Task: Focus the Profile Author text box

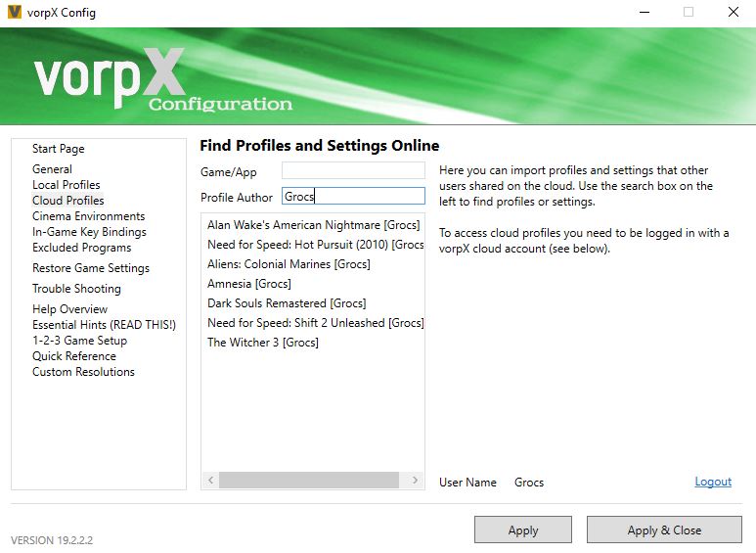Action: point(353,197)
